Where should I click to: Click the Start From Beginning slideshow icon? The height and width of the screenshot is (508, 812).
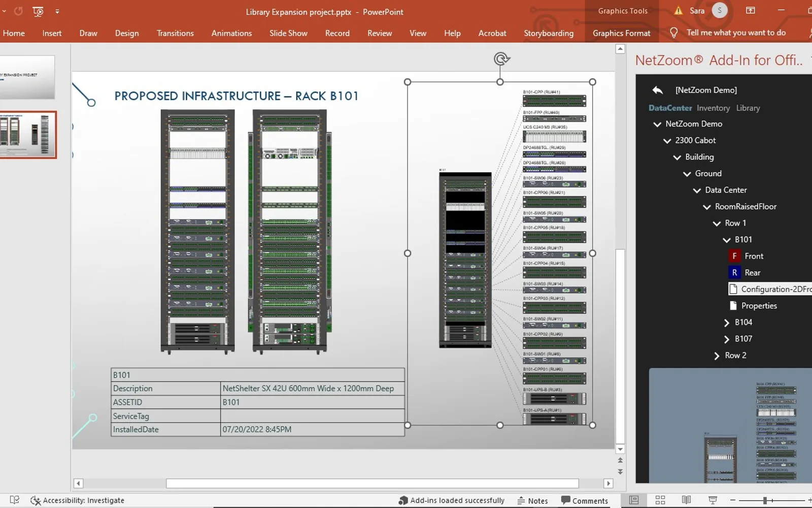tap(38, 11)
